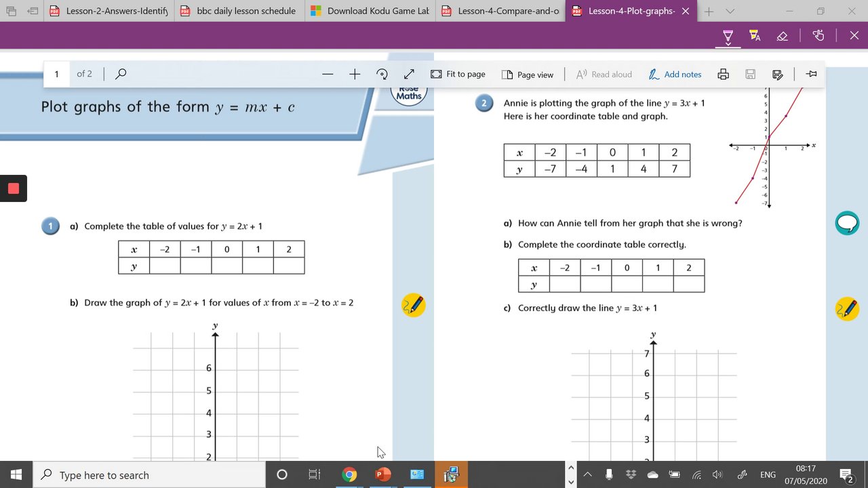The width and height of the screenshot is (868, 488).
Task: Click Add notes
Action: 675,74
